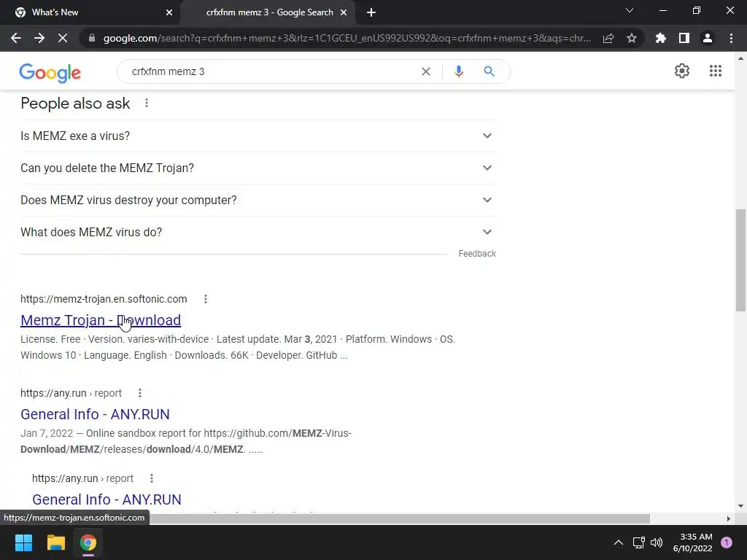This screenshot has height=560, width=747.
Task: Close the What's New tab
Action: (x=169, y=12)
